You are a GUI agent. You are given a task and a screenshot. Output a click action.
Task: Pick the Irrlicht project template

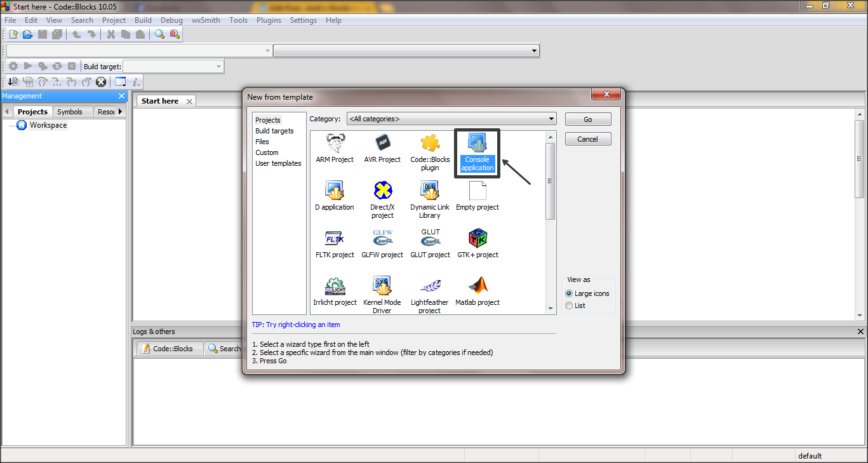coord(335,292)
